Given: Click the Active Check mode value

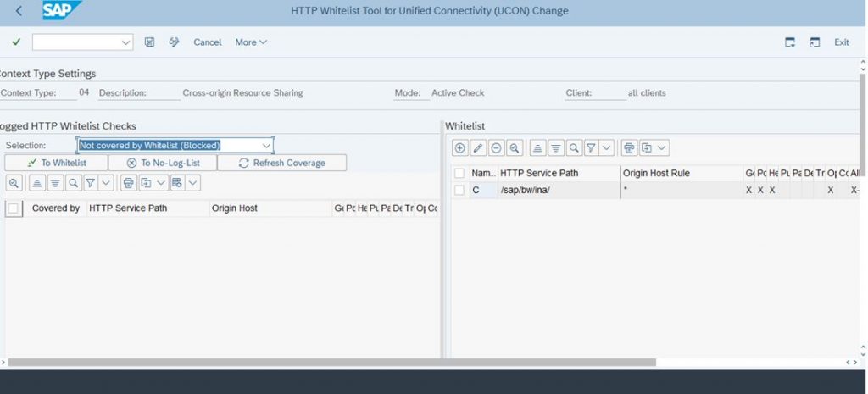Looking at the screenshot, I should click(458, 93).
